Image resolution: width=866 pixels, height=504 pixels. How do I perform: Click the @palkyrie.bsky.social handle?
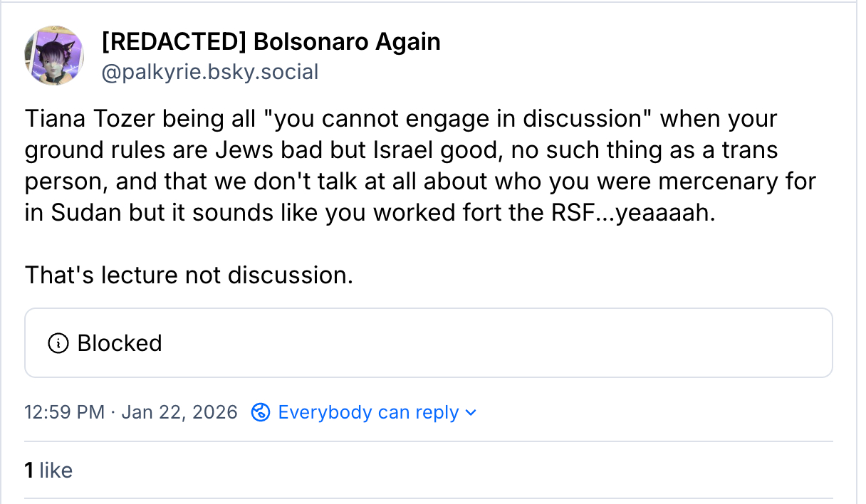point(210,72)
